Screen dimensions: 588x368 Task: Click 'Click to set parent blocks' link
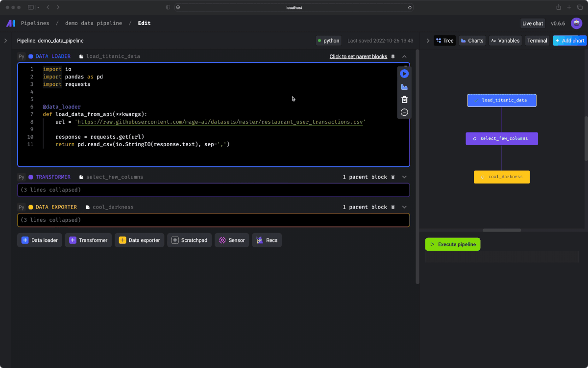[358, 56]
